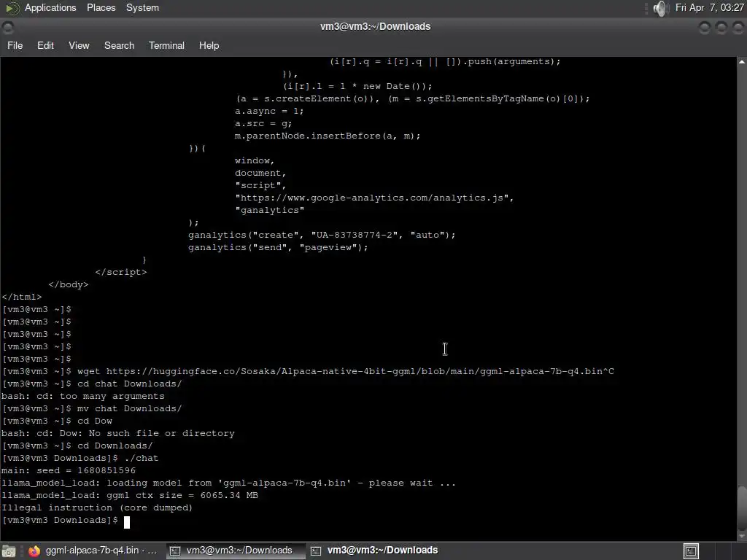
Task: Open the terminal Search menu
Action: [119, 45]
